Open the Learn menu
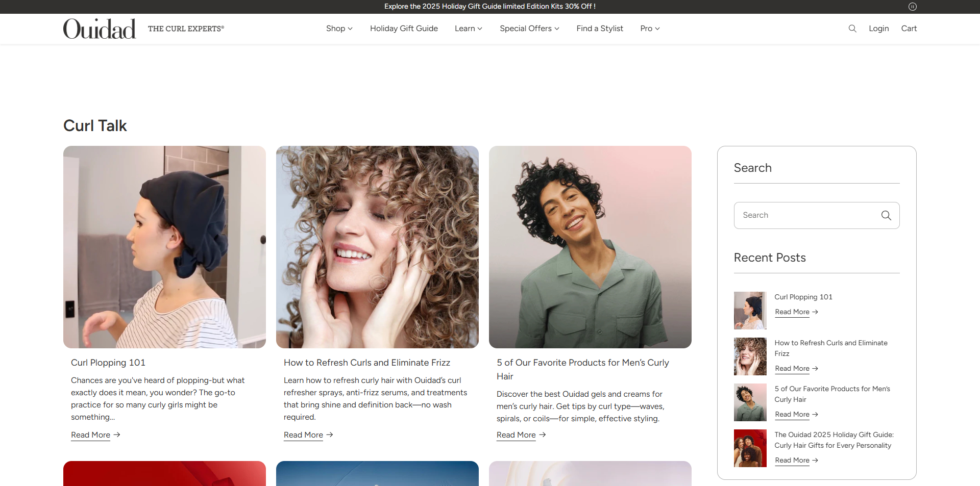Image resolution: width=980 pixels, height=486 pixels. click(468, 29)
